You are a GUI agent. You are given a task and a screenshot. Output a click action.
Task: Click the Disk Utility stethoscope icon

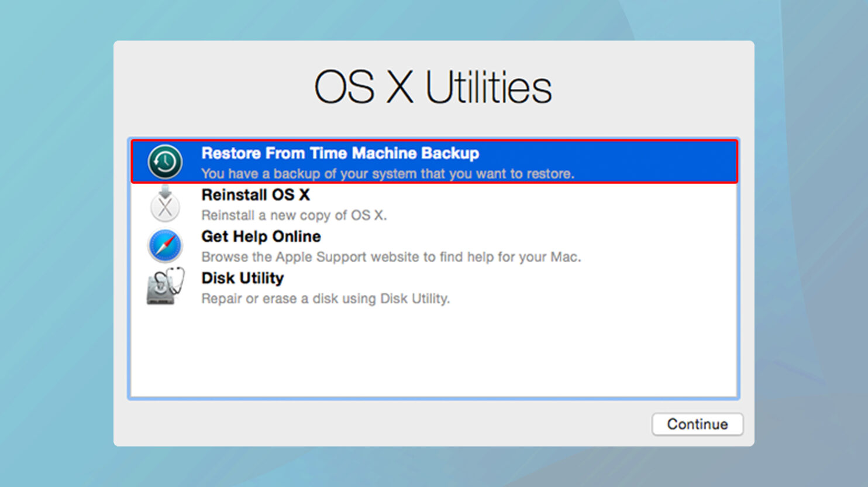(165, 287)
